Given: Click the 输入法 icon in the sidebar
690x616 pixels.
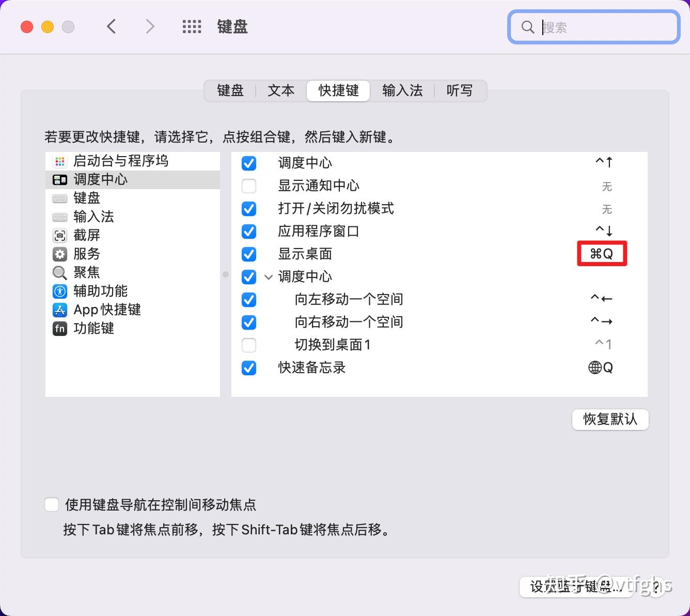Looking at the screenshot, I should point(60,217).
